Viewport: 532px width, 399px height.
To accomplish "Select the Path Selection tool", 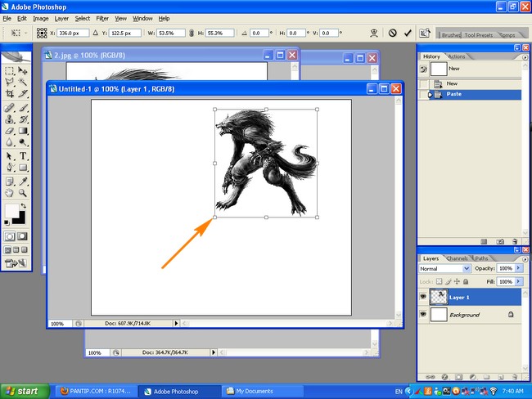I will (x=9, y=156).
